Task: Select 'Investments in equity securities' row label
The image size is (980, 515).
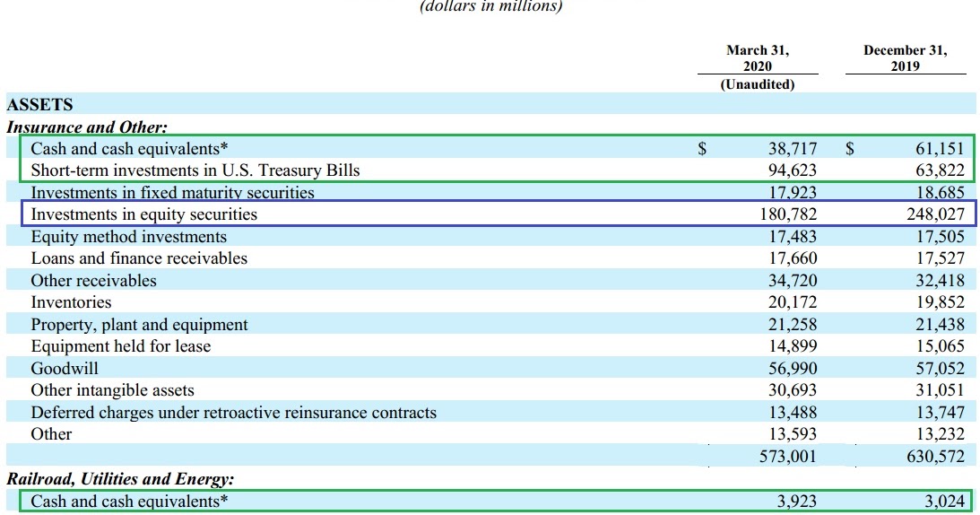Action: 143,214
